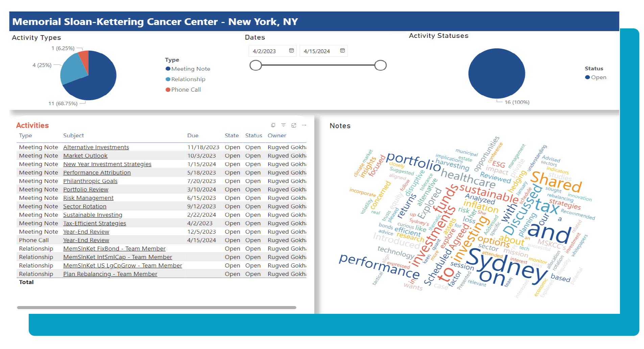Click the left handle of date slider
Viewport: 644px width, 349px height.
click(256, 65)
